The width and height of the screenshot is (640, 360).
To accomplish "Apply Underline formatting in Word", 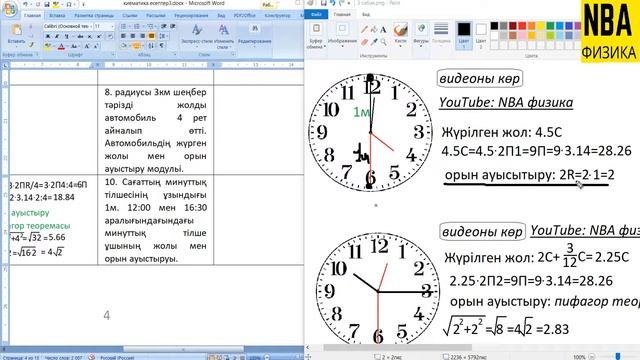I will click(x=67, y=36).
